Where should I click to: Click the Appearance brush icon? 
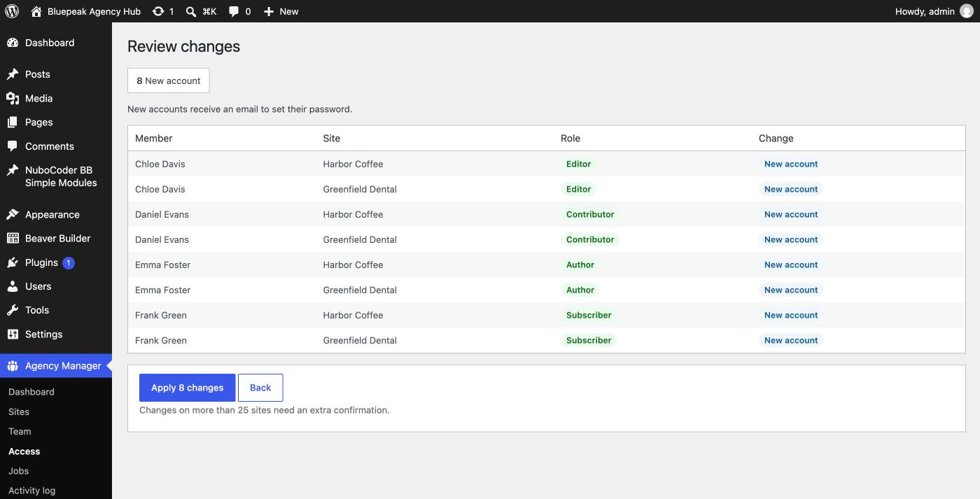13,215
